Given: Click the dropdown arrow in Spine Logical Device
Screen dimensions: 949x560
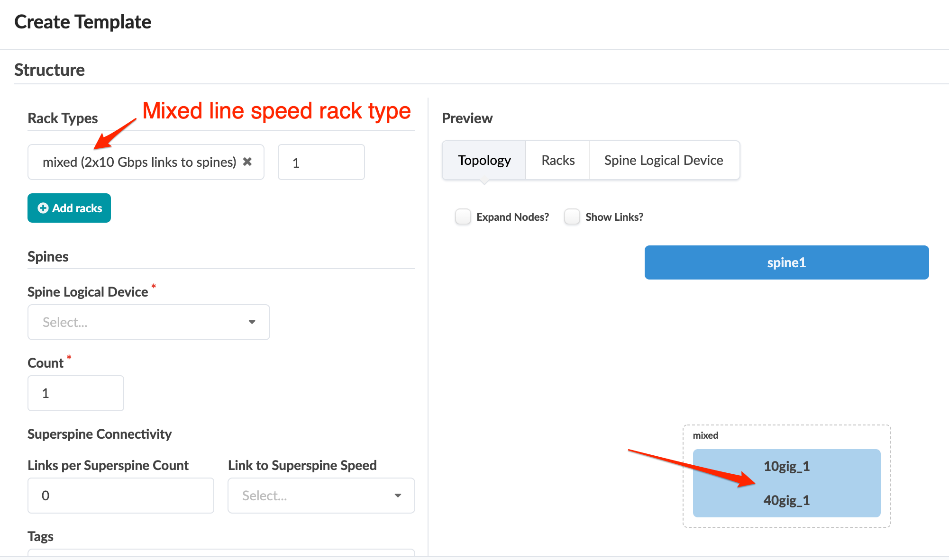Looking at the screenshot, I should (252, 322).
